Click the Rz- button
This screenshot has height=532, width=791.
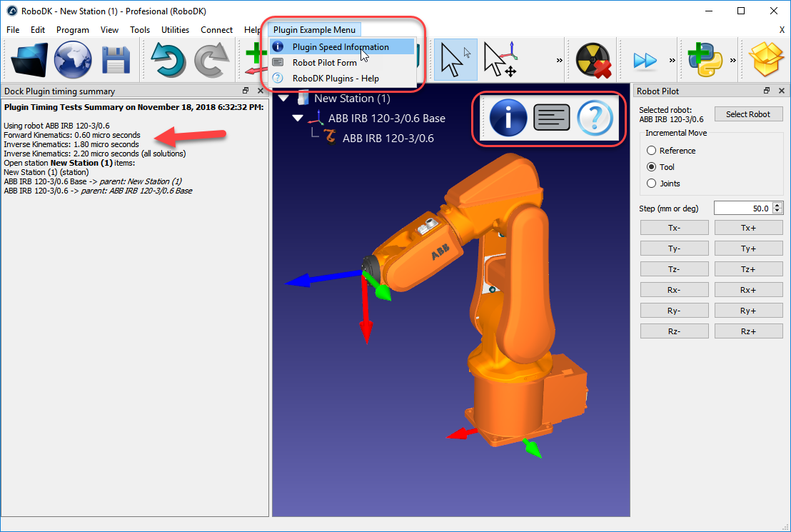pyautogui.click(x=674, y=331)
